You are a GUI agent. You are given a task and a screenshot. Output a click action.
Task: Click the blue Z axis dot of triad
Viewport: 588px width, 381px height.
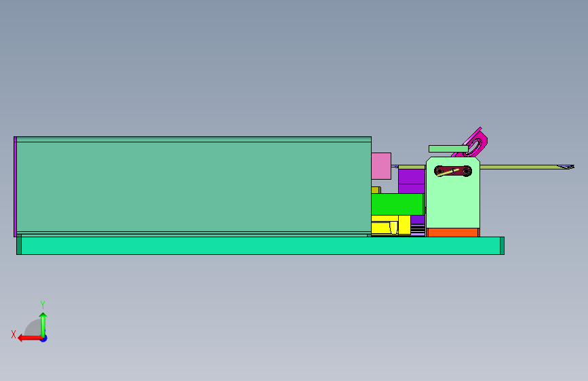[x=44, y=338]
